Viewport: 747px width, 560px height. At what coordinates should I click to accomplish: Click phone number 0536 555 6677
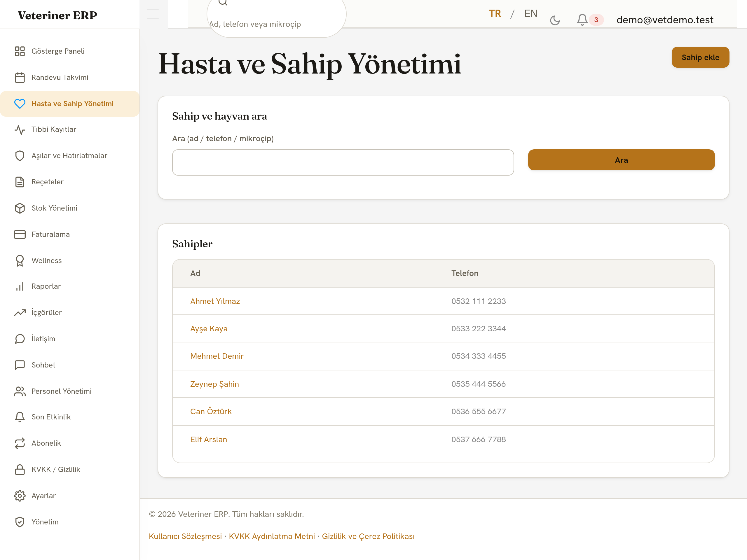479,412
